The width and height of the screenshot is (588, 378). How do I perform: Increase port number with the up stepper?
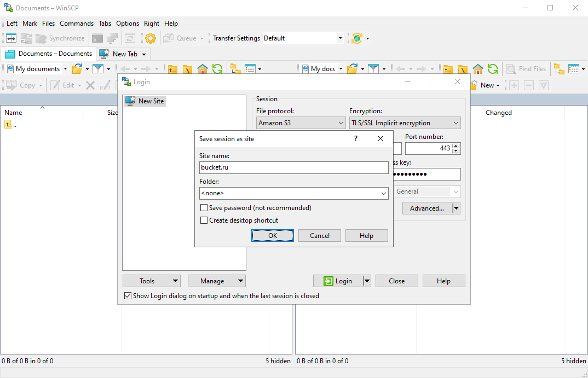click(x=456, y=146)
